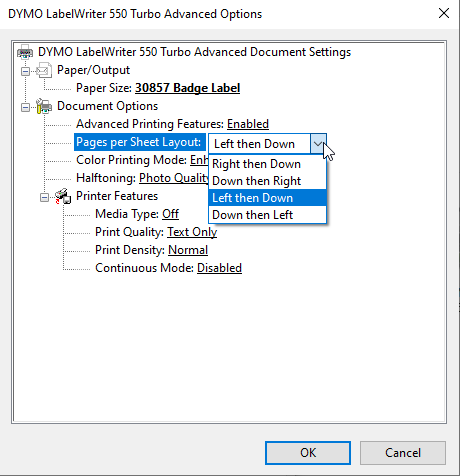Select the Advanced Printing Features label

[150, 124]
